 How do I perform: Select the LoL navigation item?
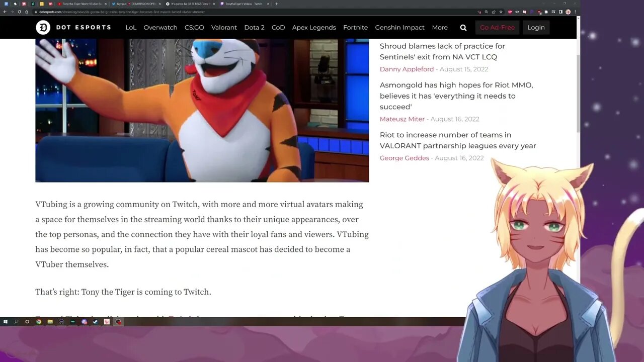point(131,28)
